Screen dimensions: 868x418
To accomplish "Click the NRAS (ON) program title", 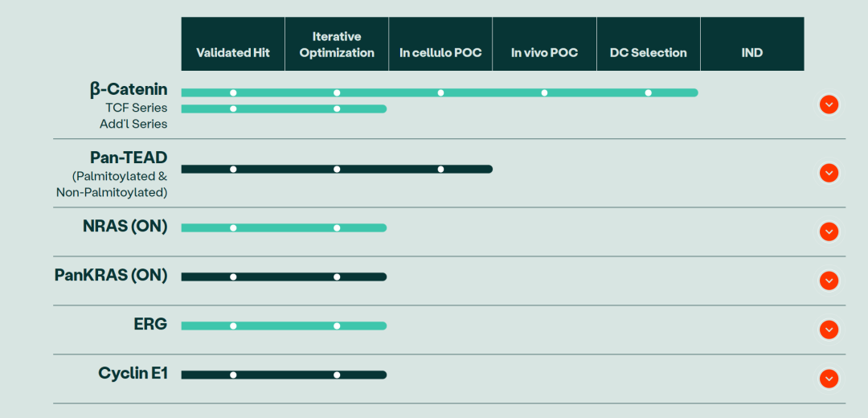I will point(125,227).
